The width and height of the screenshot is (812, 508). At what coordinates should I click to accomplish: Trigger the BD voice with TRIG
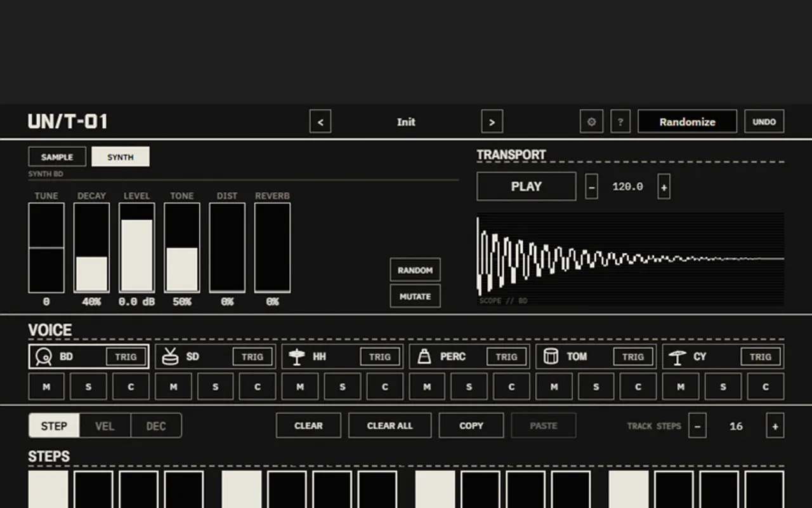point(126,357)
